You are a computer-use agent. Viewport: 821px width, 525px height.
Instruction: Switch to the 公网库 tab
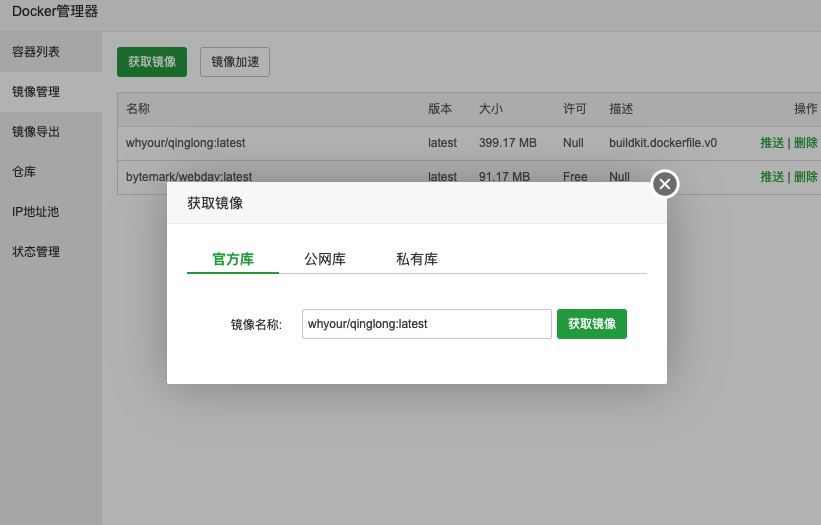coord(325,259)
